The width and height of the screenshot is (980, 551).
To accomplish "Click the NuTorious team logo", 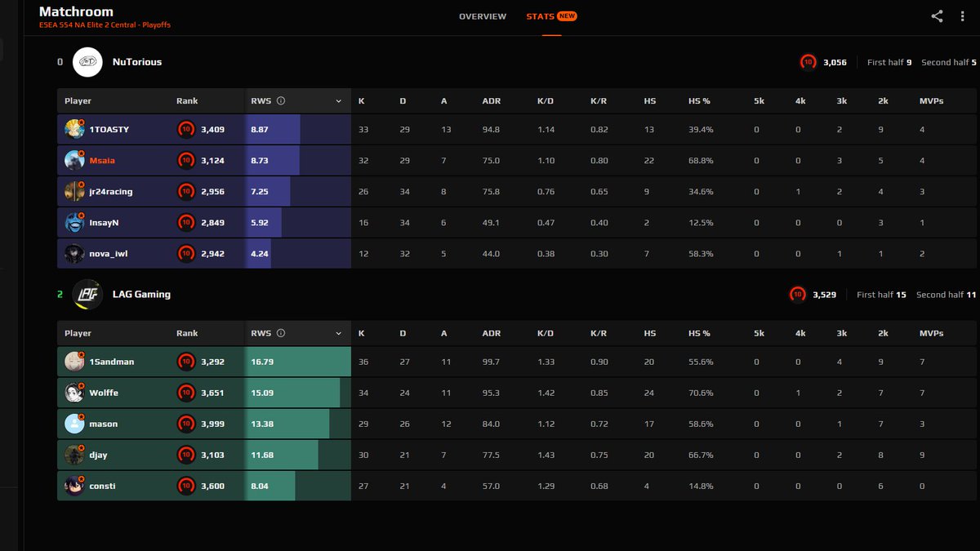I will [x=87, y=62].
